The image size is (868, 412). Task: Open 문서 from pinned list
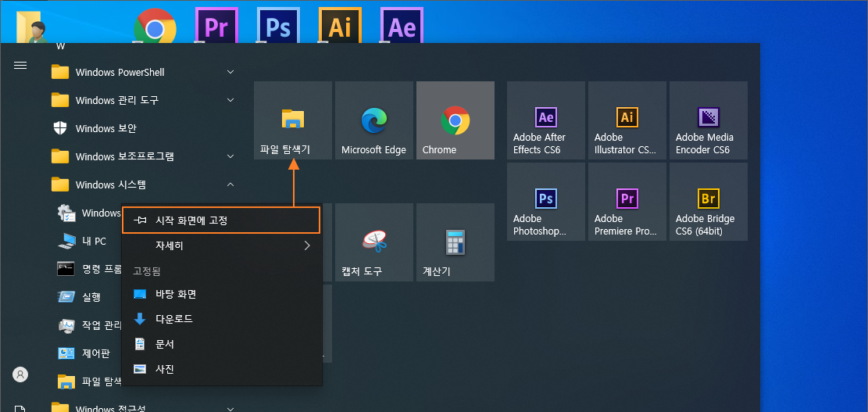tap(221, 344)
